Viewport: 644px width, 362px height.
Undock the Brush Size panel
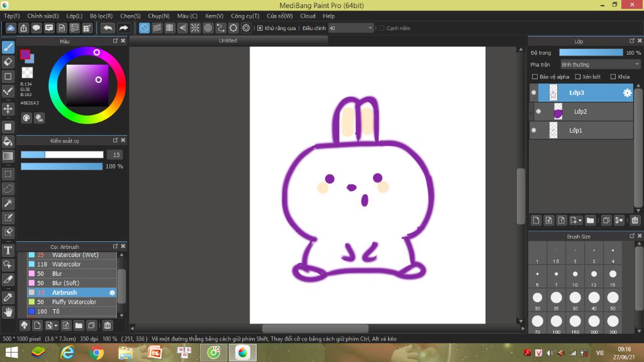(631, 236)
